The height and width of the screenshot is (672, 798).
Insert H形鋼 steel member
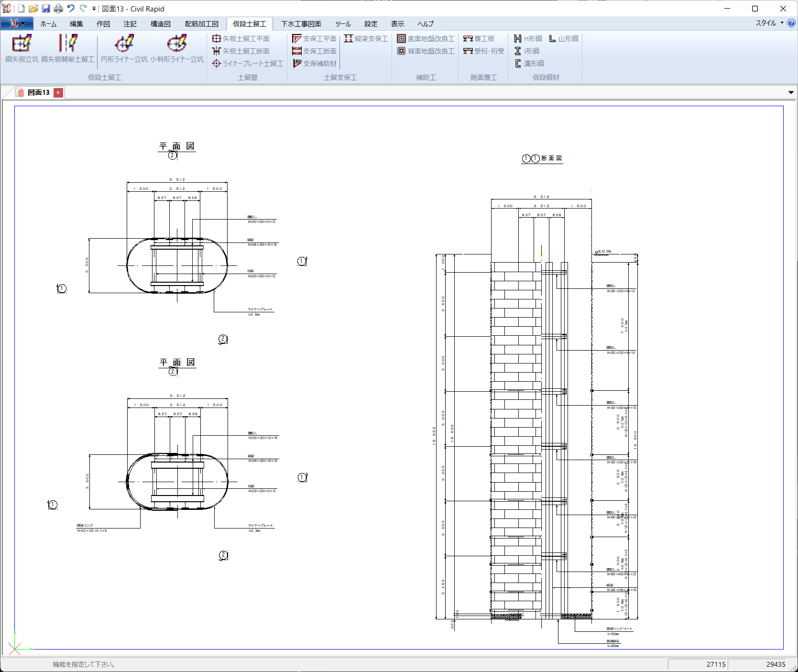tap(528, 39)
